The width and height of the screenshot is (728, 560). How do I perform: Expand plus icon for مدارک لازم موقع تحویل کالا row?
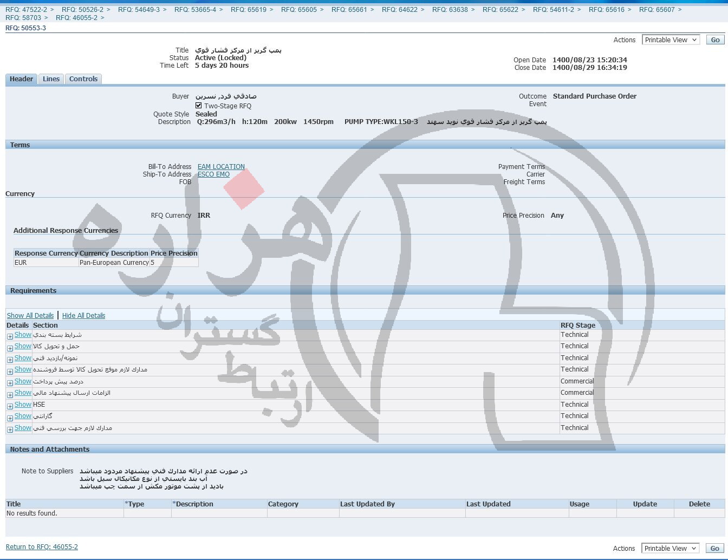(10, 372)
